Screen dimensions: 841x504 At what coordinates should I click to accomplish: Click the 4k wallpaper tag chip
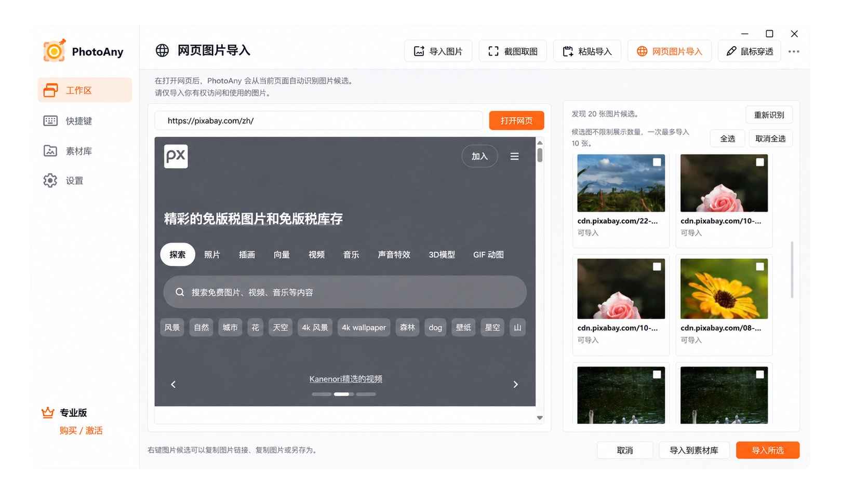pyautogui.click(x=364, y=328)
